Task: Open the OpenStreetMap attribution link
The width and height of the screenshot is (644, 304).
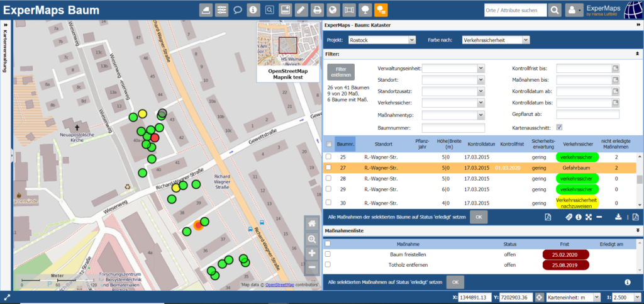Action: pyautogui.click(x=279, y=285)
